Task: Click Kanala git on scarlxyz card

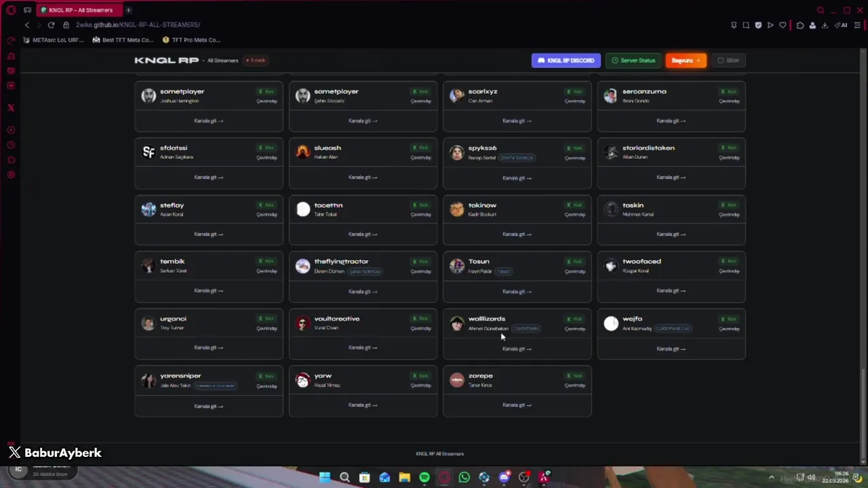Action: point(517,121)
